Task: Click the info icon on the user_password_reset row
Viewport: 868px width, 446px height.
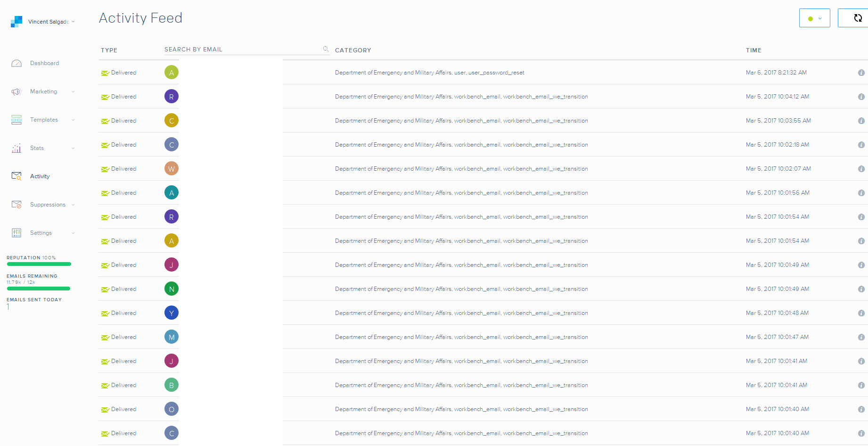Action: (x=861, y=73)
